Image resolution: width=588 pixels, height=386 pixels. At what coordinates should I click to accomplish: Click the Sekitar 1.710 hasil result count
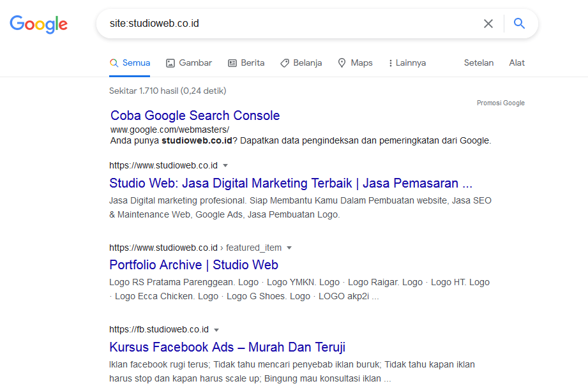point(168,91)
